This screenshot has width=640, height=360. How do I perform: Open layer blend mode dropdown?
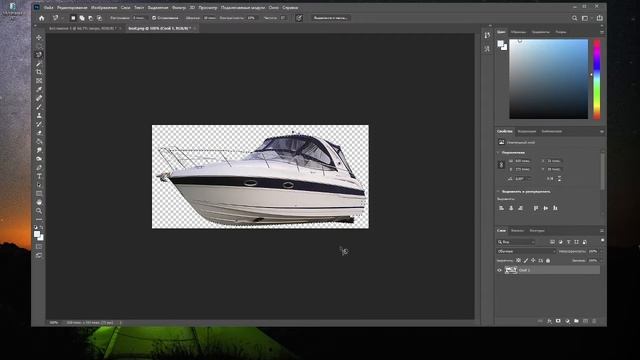[527, 251]
